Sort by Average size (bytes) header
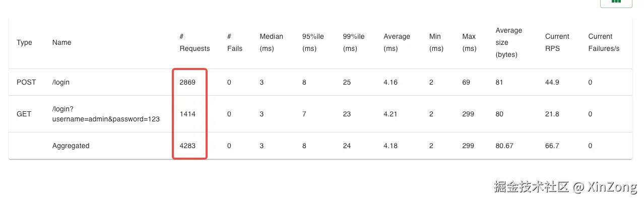Viewport: 644px width, 202px height. [x=509, y=43]
